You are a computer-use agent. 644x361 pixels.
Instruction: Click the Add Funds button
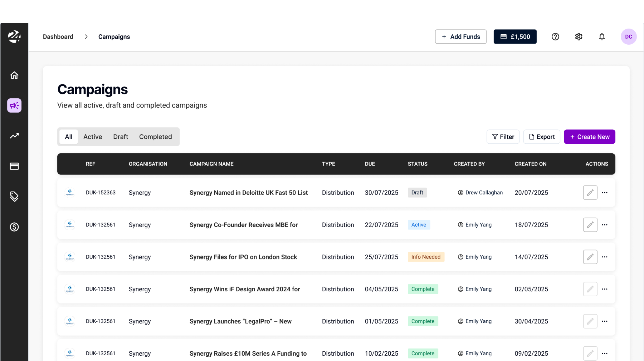pyautogui.click(x=461, y=36)
